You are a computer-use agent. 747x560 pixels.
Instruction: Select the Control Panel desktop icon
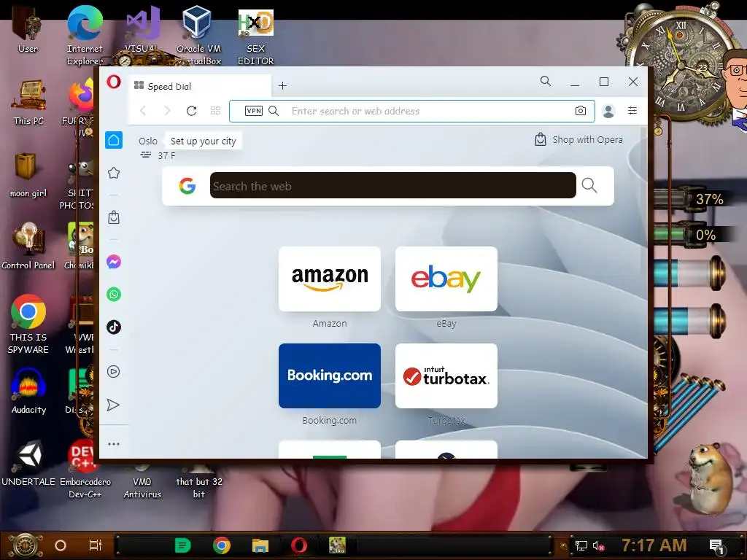[28, 246]
